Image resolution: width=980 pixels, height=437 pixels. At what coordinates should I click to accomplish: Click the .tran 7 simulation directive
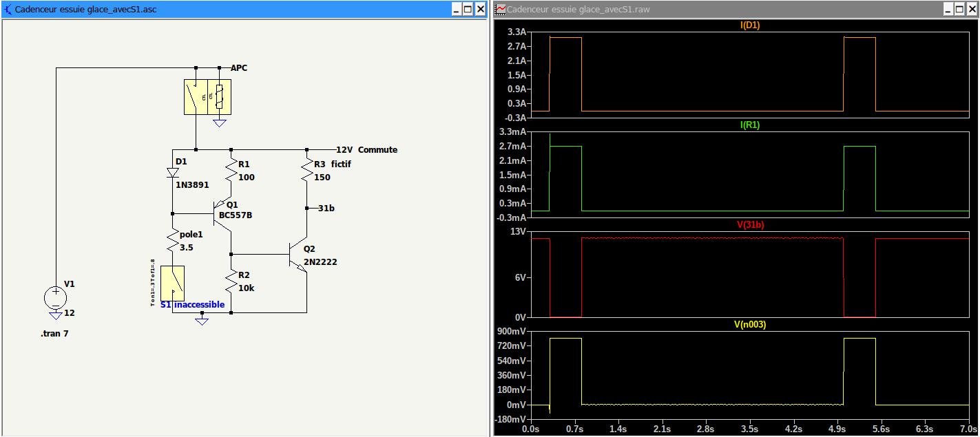pos(54,334)
